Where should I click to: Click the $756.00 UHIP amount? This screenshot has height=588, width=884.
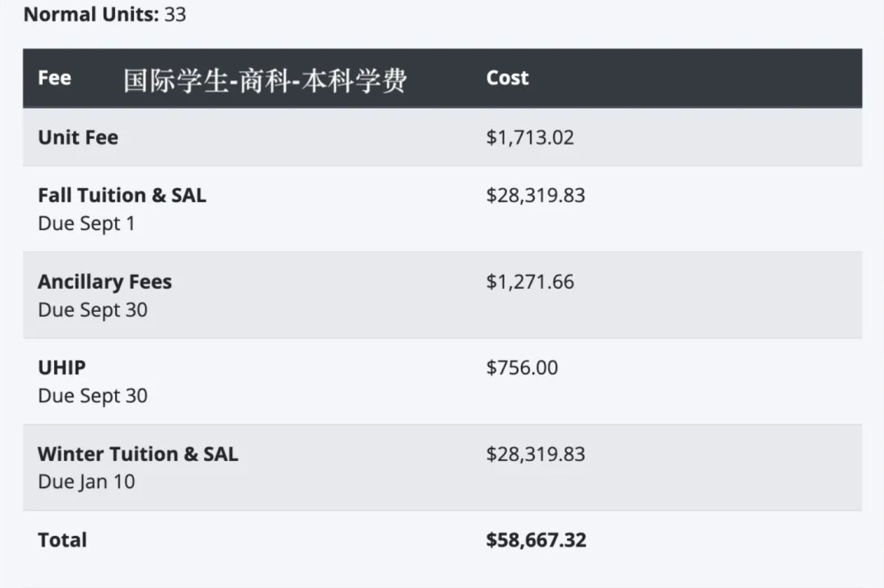point(522,368)
